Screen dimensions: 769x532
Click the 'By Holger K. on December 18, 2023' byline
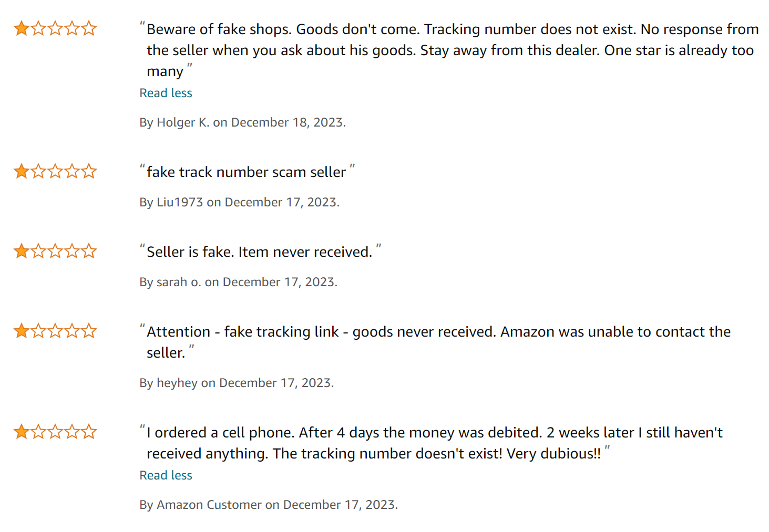point(242,122)
